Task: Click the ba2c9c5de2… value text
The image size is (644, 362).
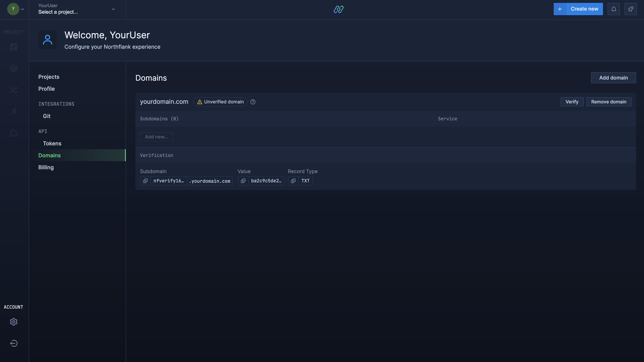Action: click(x=266, y=181)
